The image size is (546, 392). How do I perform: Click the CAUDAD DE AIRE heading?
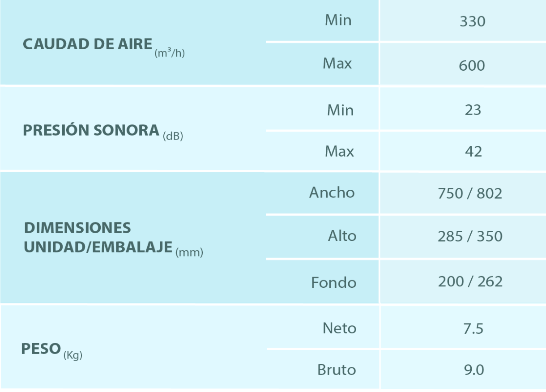[87, 45]
